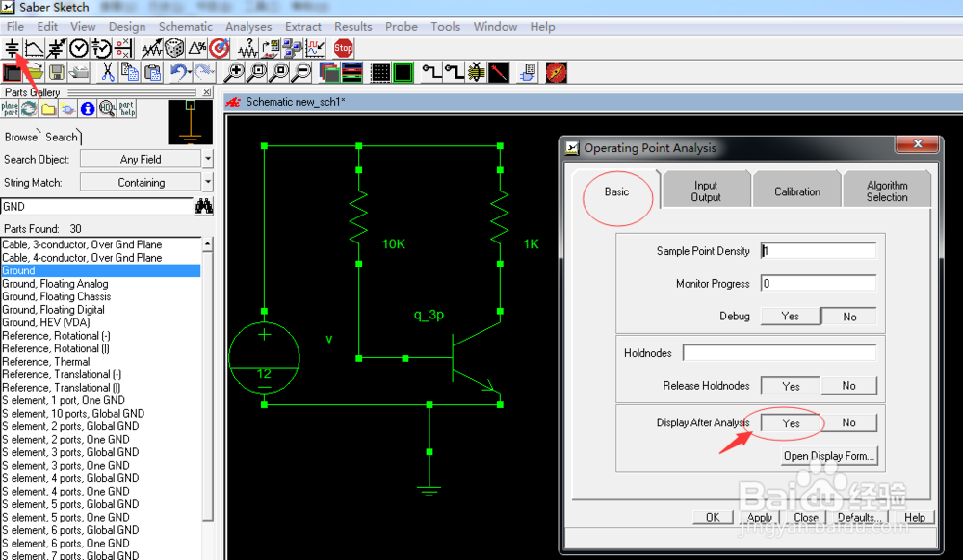Switch to the Browse tab in Parts Gallery
The width and height of the screenshot is (963, 560).
pos(21,137)
